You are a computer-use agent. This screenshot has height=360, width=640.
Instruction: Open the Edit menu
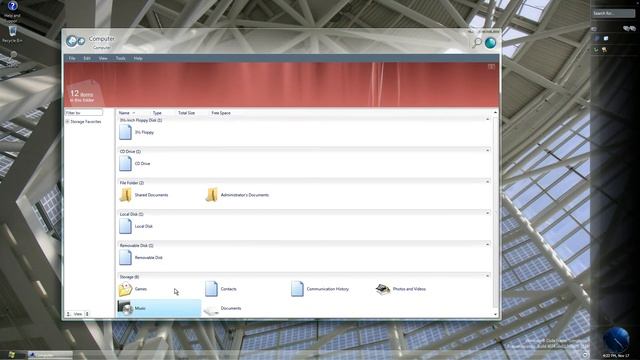pos(87,58)
